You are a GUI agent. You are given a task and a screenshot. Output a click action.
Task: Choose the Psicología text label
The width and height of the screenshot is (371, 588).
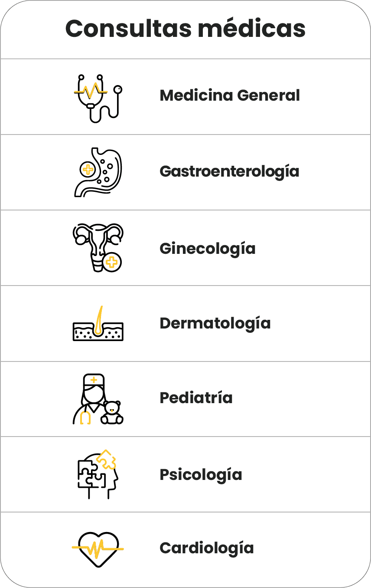click(201, 474)
